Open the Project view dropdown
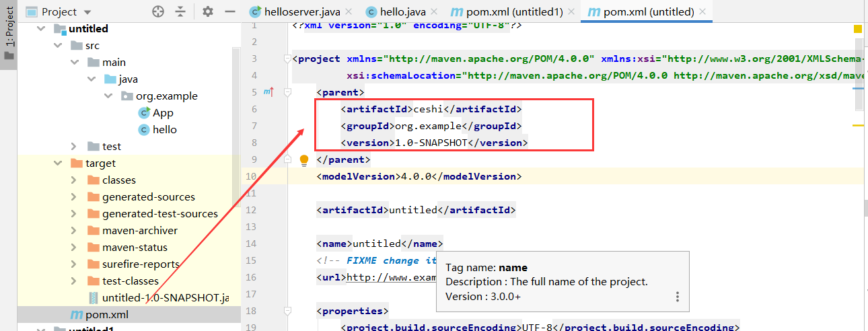 (59, 11)
